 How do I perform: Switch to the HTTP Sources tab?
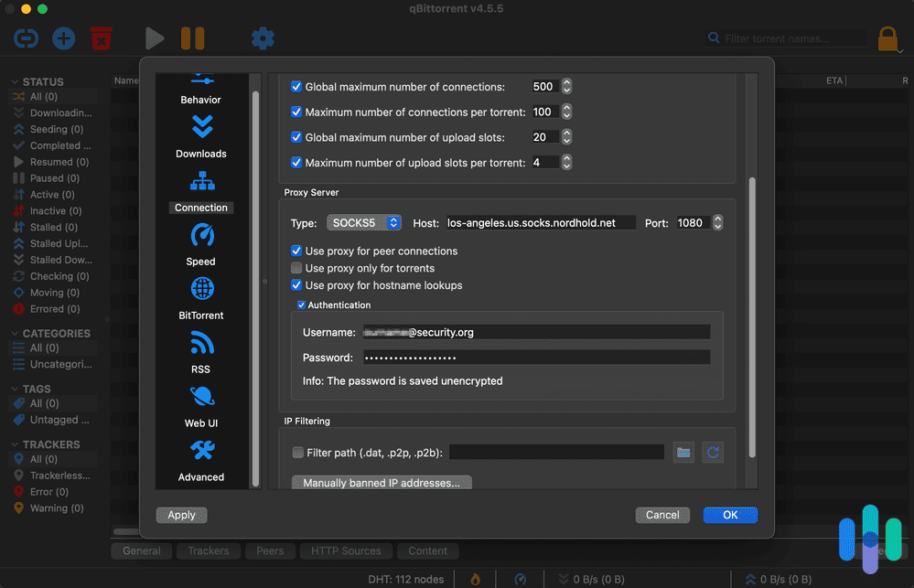tap(345, 551)
